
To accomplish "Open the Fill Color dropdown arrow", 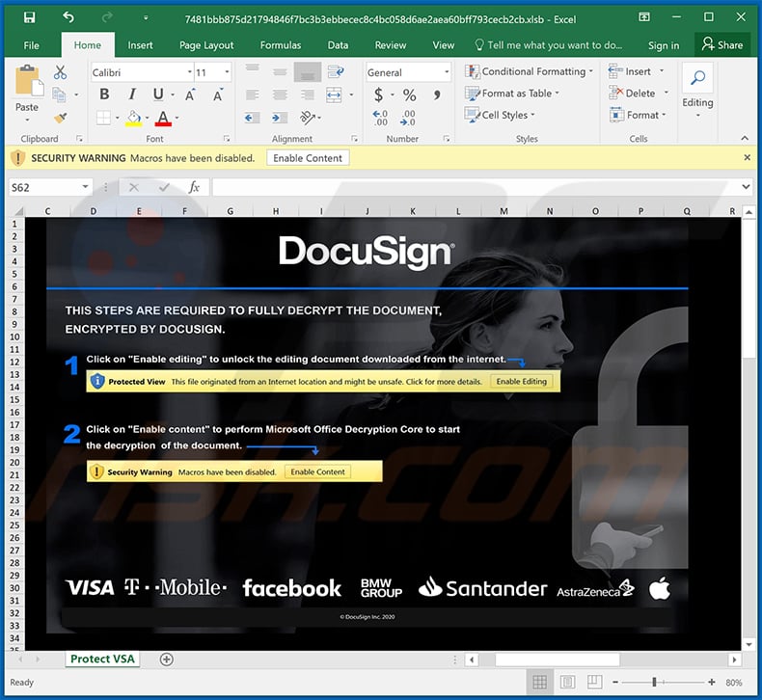I will coord(148,118).
